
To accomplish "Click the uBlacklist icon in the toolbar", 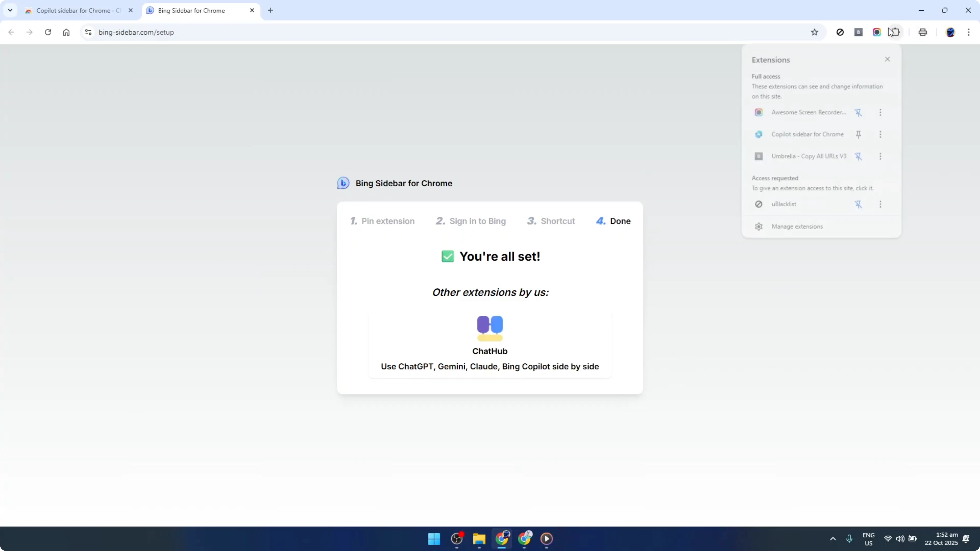I will click(x=840, y=32).
